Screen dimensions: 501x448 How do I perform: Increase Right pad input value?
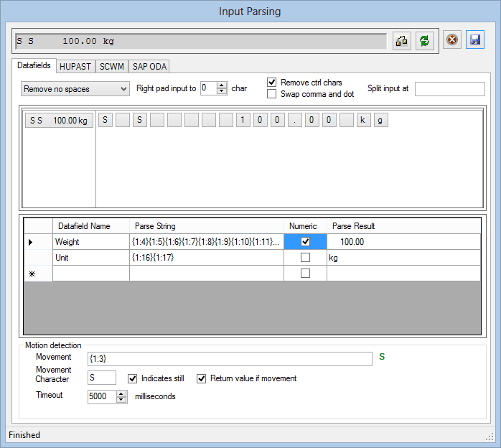[221, 85]
